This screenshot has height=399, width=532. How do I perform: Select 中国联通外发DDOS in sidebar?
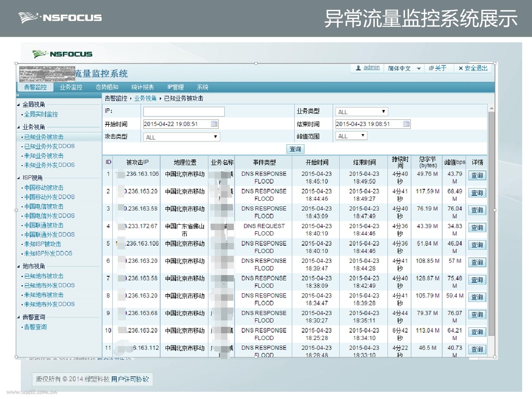(49, 235)
